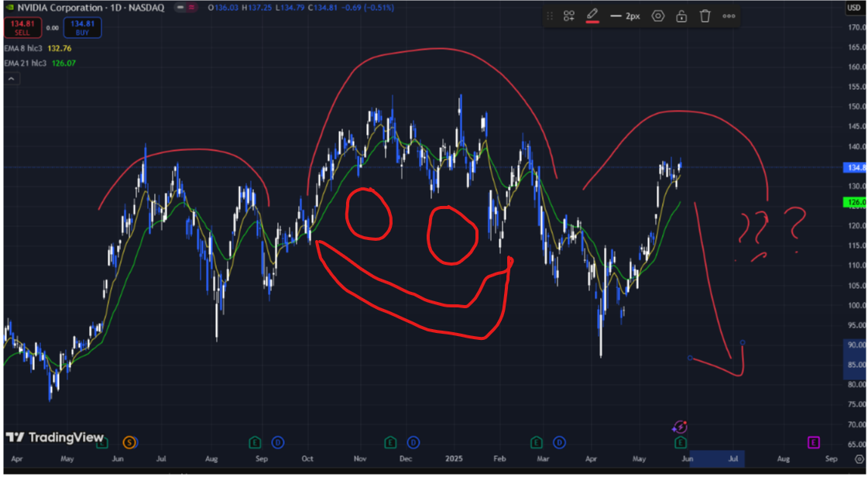Click the 126.07 EMA 21 value
The height and width of the screenshot is (477, 868).
[63, 63]
